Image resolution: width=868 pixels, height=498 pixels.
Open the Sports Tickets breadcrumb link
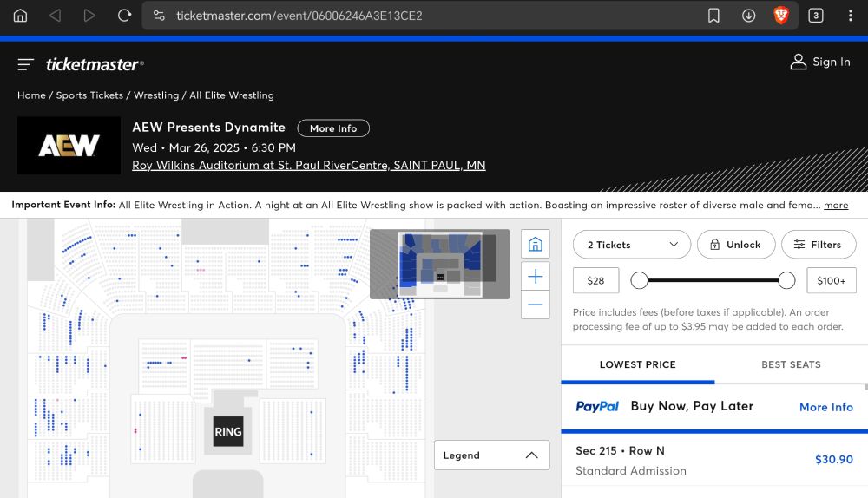tap(89, 95)
